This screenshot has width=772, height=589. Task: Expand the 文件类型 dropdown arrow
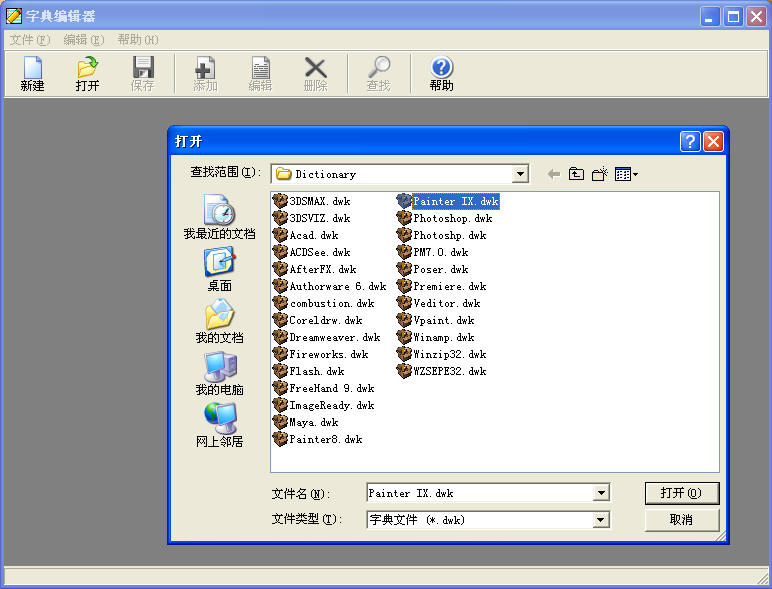(601, 520)
